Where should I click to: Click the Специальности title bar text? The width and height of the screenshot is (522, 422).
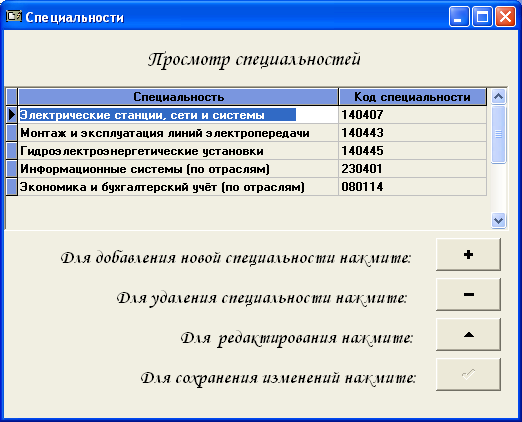pyautogui.click(x=74, y=18)
